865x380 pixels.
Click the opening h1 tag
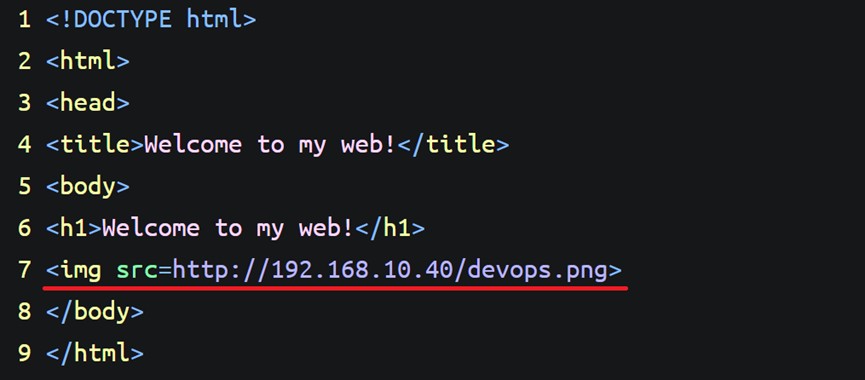tap(74, 228)
